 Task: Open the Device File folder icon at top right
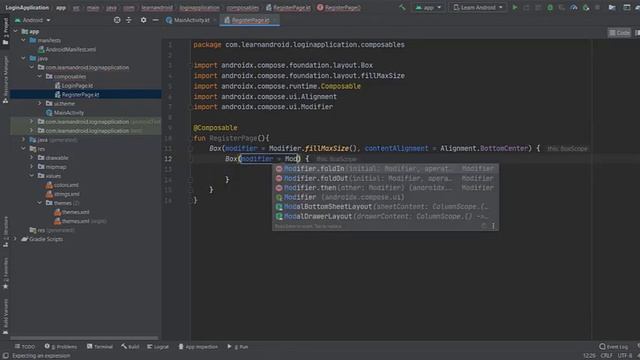[x=612, y=7]
